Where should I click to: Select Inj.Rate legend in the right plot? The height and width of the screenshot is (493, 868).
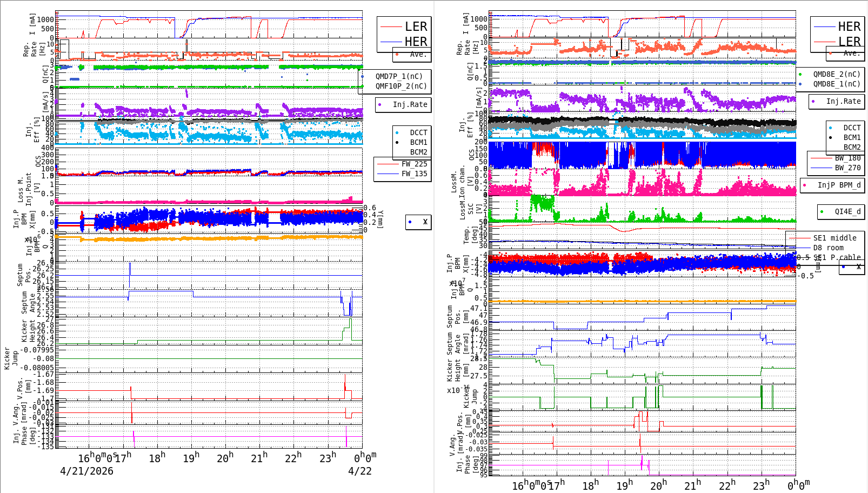[x=843, y=101]
